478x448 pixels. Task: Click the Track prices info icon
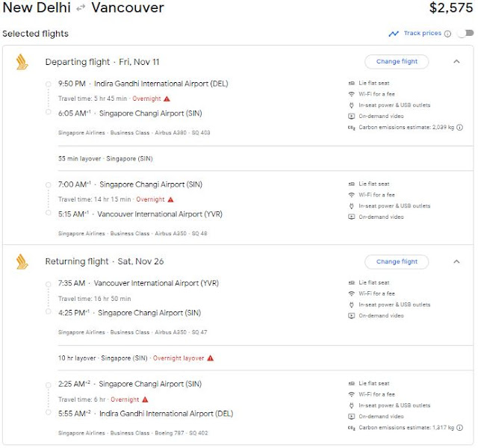[x=447, y=34]
